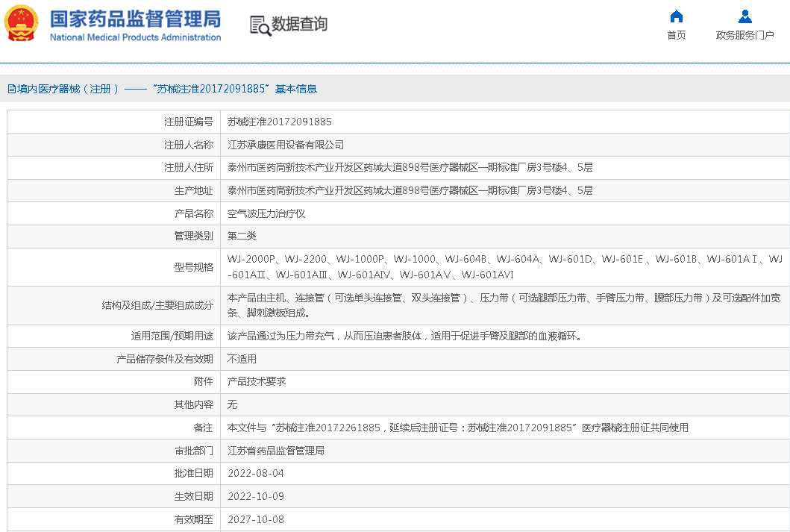Click the 首页 house icon

(x=676, y=16)
